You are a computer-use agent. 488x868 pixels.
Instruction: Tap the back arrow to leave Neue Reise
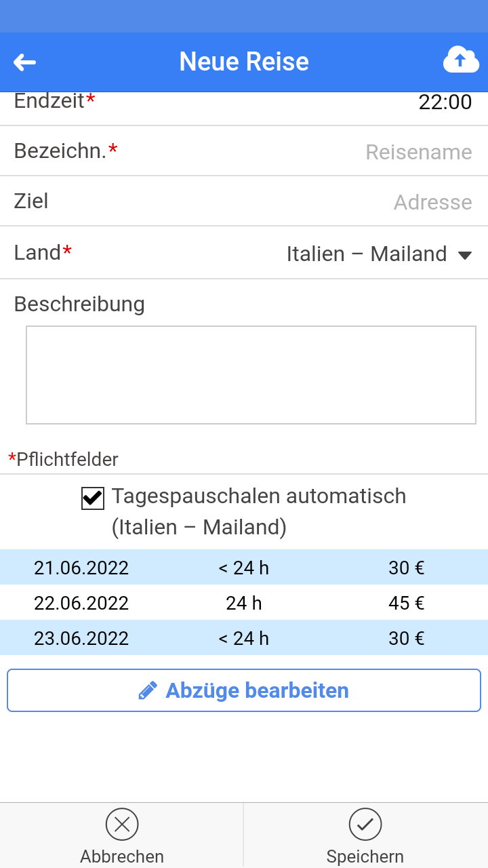[x=25, y=62]
